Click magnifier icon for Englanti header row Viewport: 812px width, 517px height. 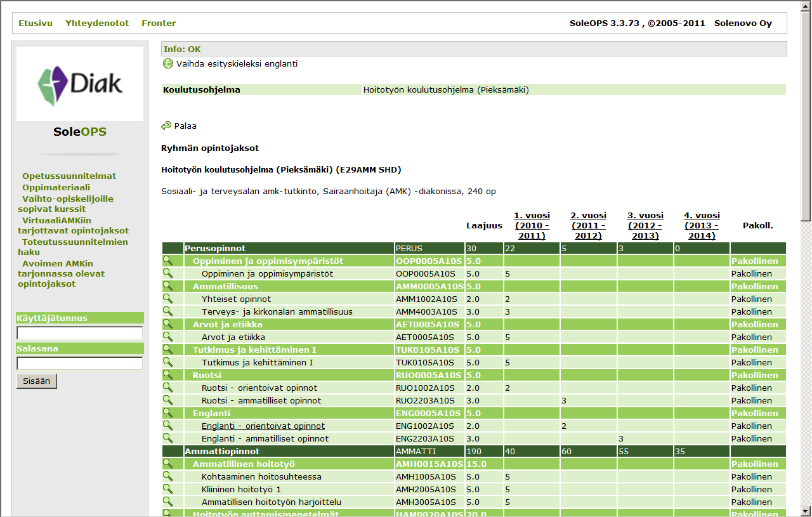coord(168,413)
